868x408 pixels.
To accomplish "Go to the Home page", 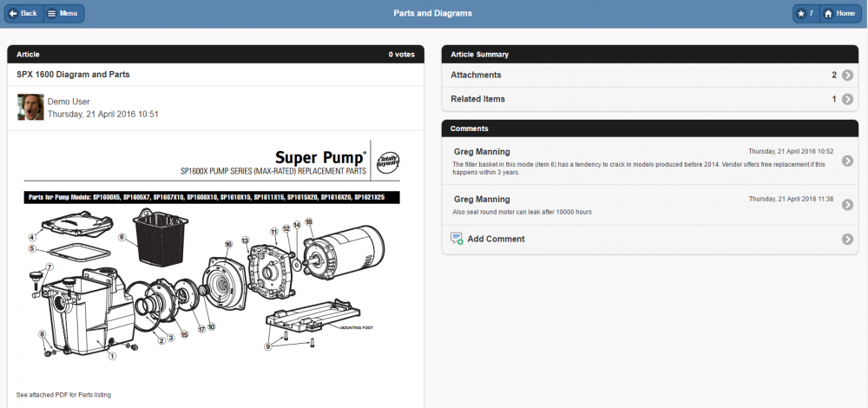I will (839, 13).
